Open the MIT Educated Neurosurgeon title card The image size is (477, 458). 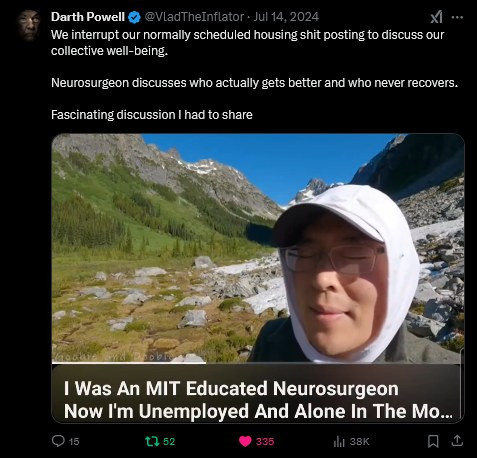point(258,393)
